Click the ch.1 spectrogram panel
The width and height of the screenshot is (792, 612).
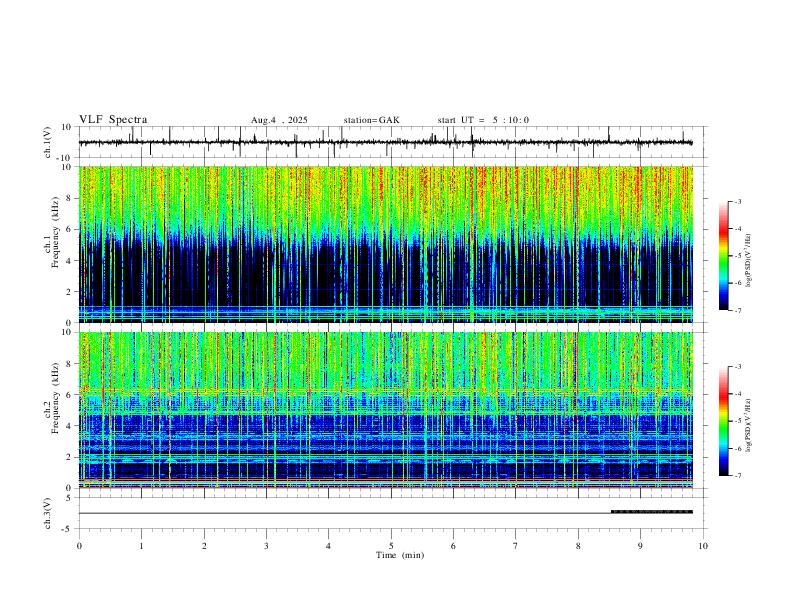pos(386,244)
